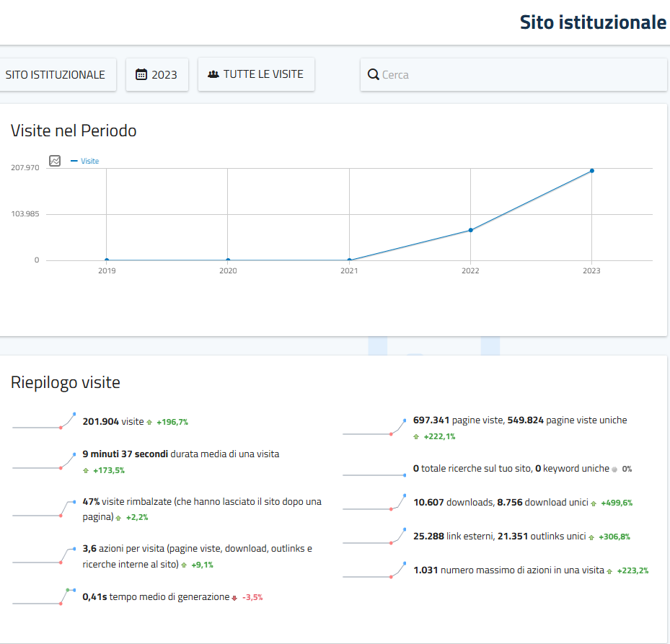Click the search magnifier icon
Screen dimensions: 670x644
coord(373,75)
